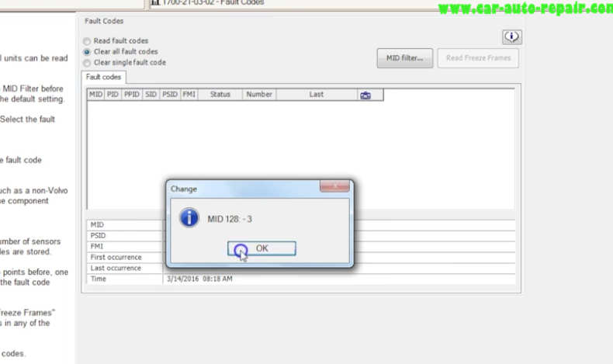Switch to the Fault codes tab
The height and width of the screenshot is (364, 613).
click(102, 78)
